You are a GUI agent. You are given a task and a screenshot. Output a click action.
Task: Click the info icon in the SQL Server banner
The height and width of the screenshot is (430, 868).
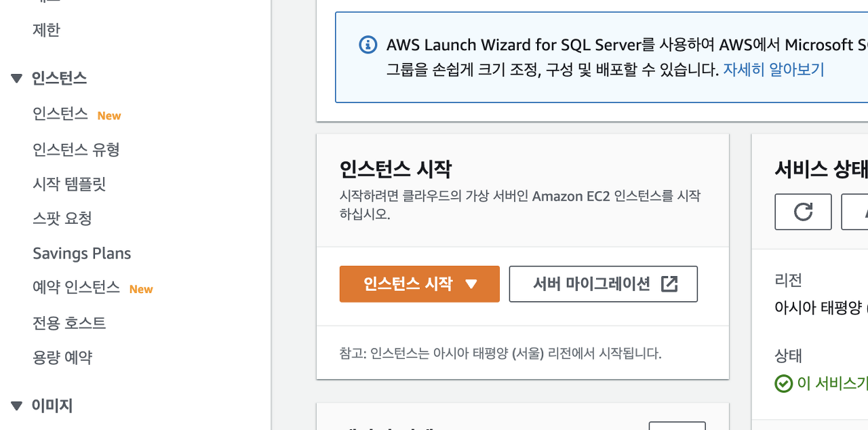click(x=368, y=45)
